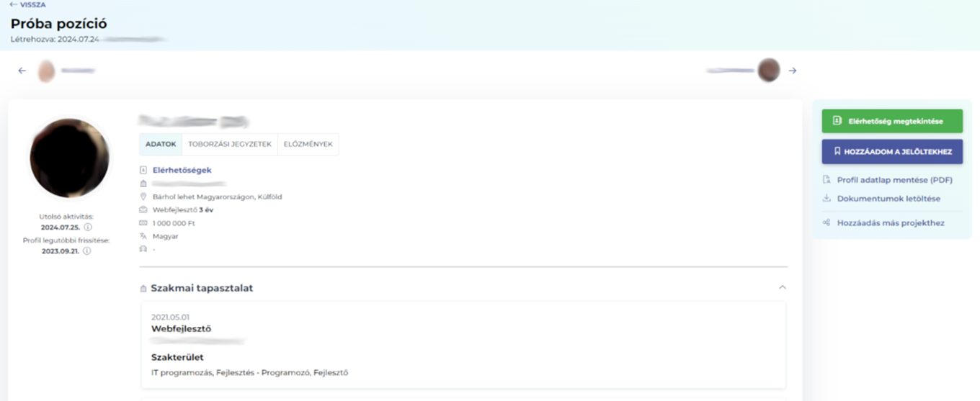Save profile via Profil adatlap mentése (PDF)
This screenshot has width=980, height=401.
[x=894, y=180]
